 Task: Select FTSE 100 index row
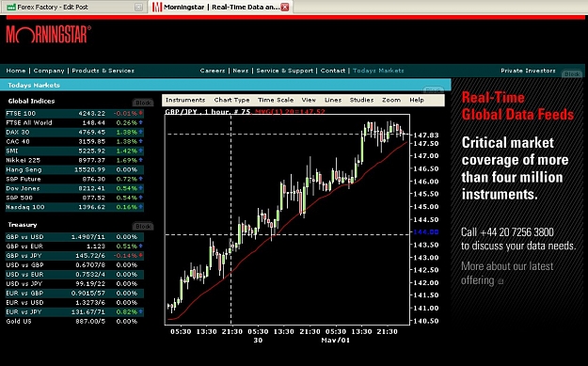pyautogui.click(x=74, y=113)
